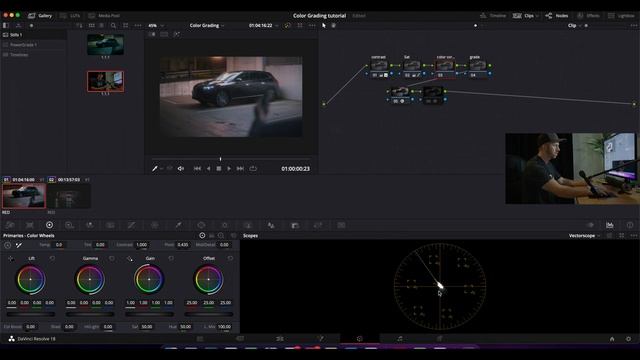Reset the Offset wheel
Image resolution: width=640 pixels, height=360 pixels.
(x=230, y=258)
